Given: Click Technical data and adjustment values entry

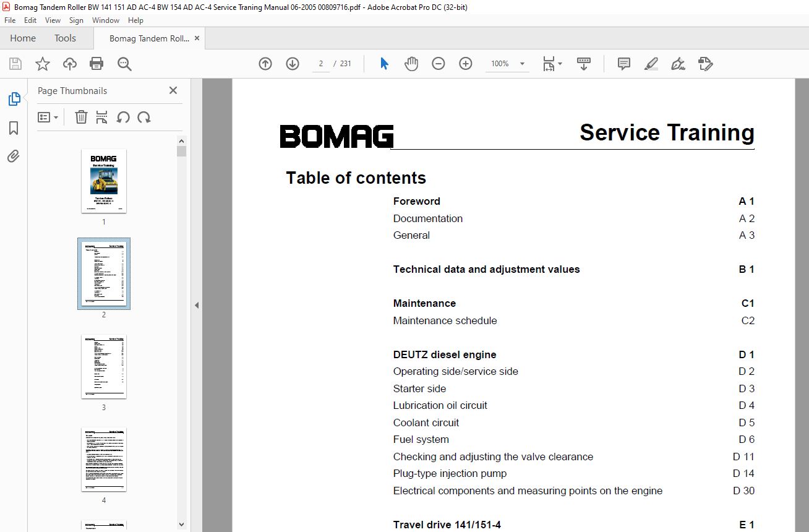Looking at the screenshot, I should pos(487,269).
